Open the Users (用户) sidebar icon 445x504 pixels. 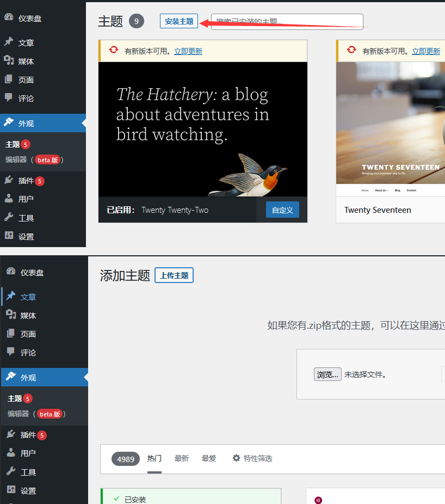[9, 199]
